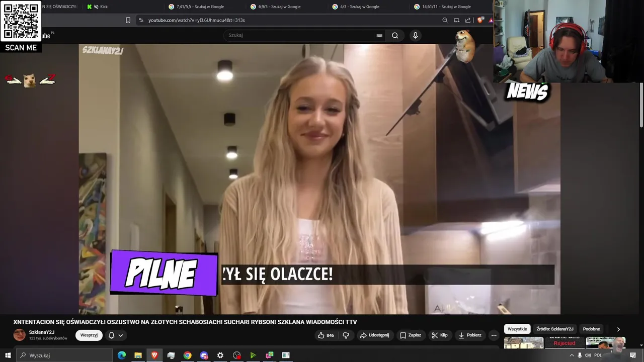Click the YouTube search magnifier button

tap(395, 35)
